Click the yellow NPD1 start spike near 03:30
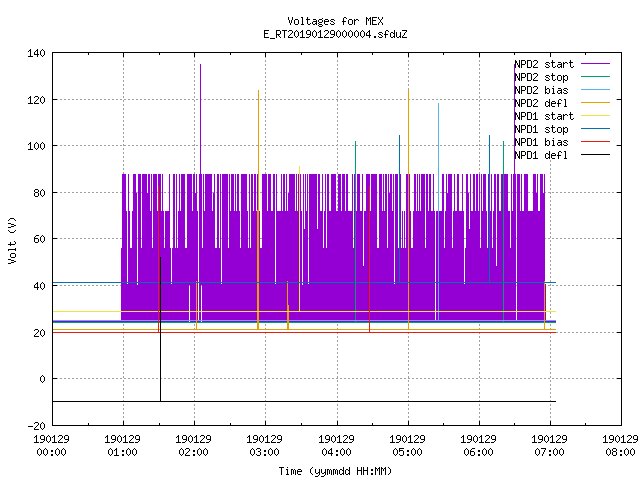The height and width of the screenshot is (480, 640). click(x=300, y=239)
